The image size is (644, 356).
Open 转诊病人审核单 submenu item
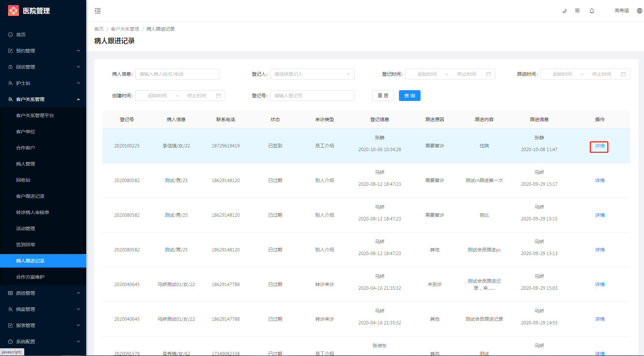(x=43, y=212)
